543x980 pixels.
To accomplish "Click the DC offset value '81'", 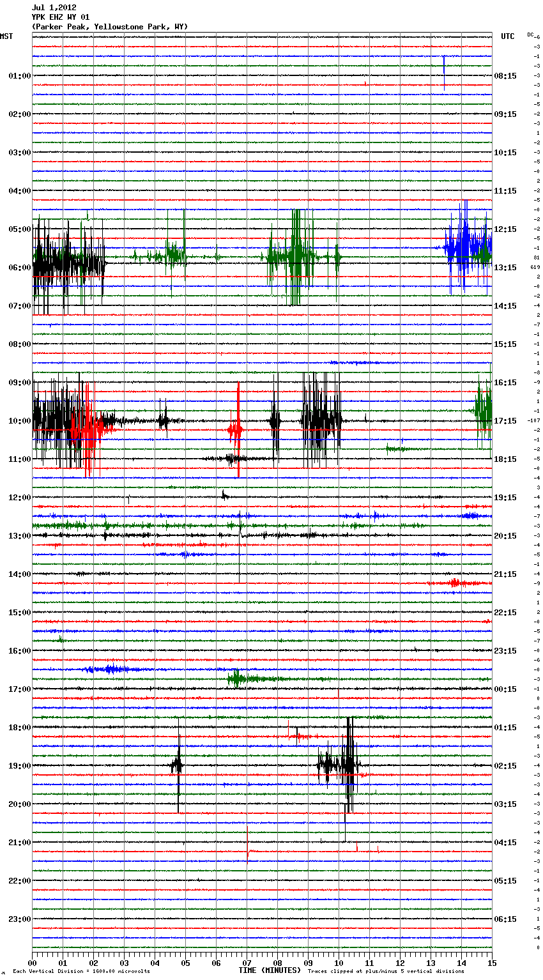I will pyautogui.click(x=537, y=257).
